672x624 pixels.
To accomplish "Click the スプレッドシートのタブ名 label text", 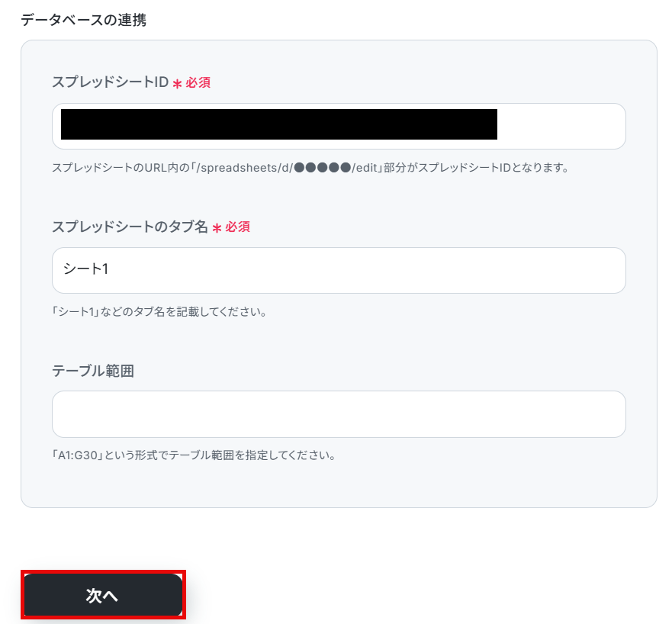I will coord(130,227).
